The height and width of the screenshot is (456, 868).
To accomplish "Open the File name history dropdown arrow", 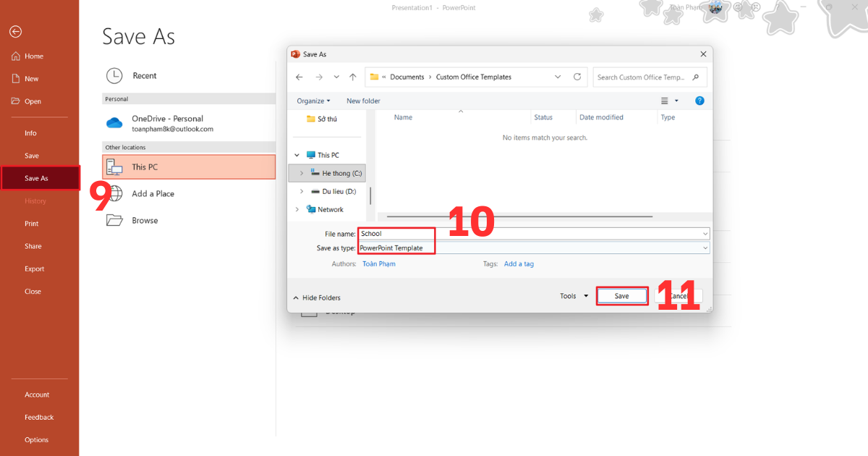I will [705, 234].
